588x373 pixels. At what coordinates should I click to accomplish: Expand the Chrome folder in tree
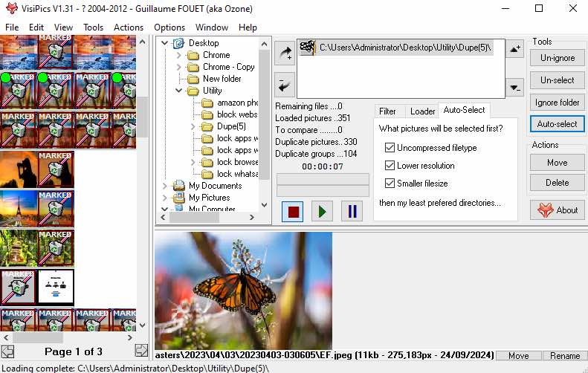point(179,55)
